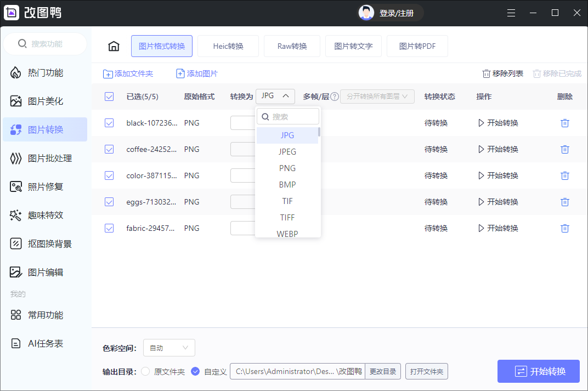Image resolution: width=588 pixels, height=391 pixels.
Task: Click the home icon near top tabs
Action: (x=114, y=46)
